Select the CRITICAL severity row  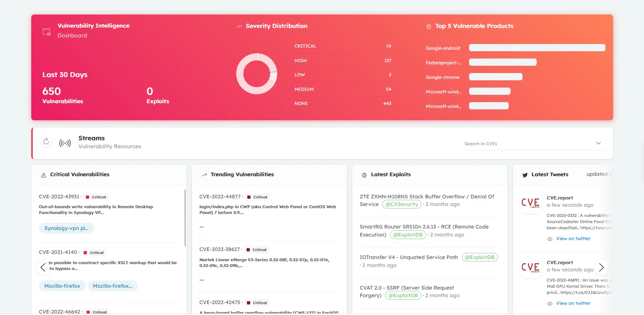click(x=343, y=46)
